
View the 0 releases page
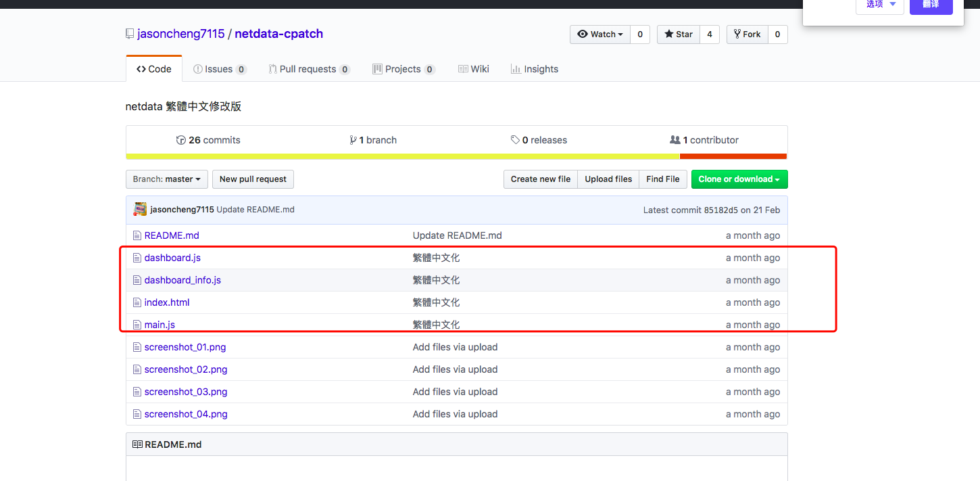(539, 140)
